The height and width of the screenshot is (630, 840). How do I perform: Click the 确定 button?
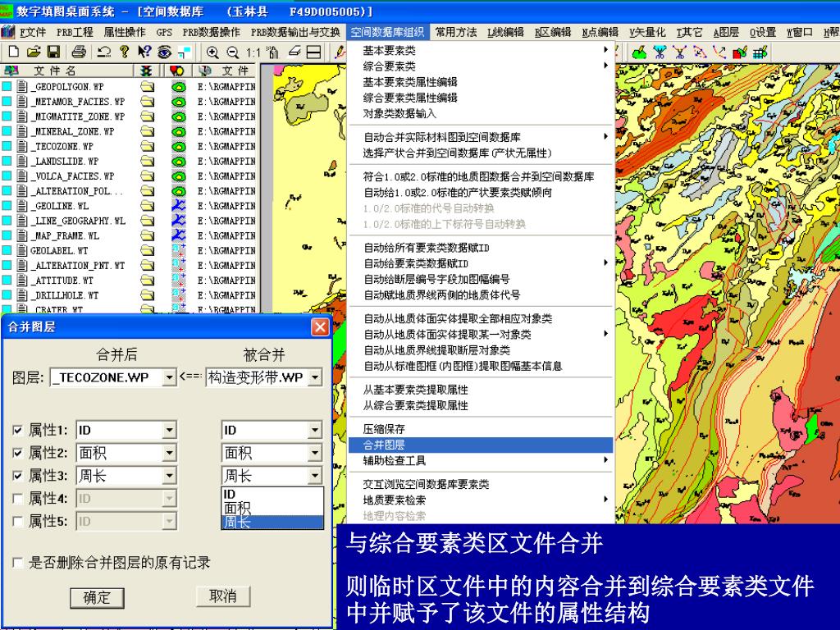[x=97, y=597]
